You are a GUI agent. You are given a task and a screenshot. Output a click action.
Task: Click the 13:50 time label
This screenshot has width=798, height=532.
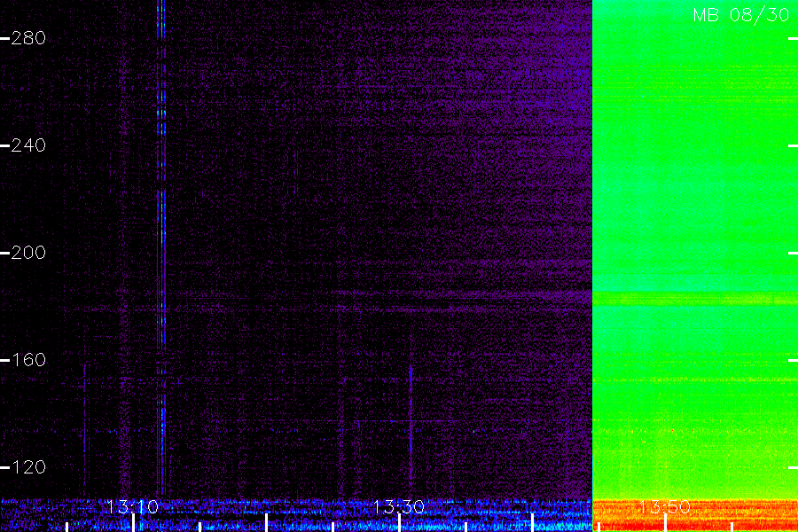click(665, 507)
